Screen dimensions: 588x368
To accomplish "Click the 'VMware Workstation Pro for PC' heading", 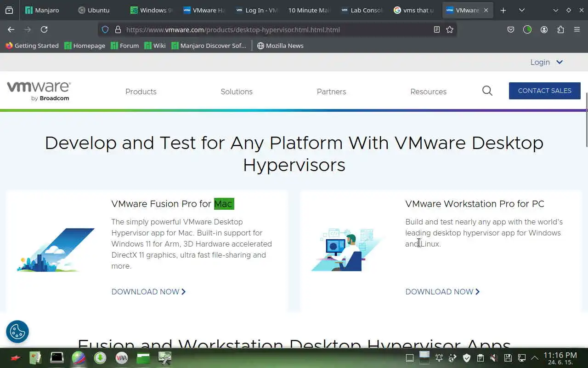I will click(x=475, y=204).
